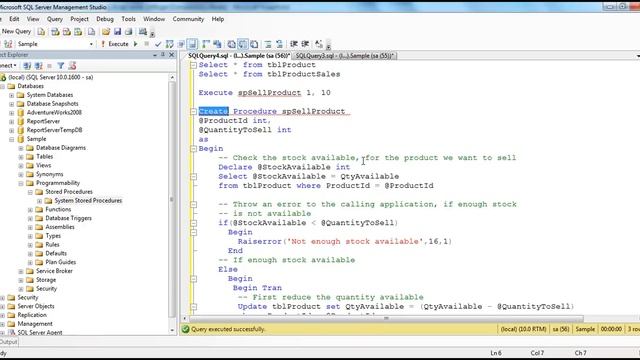Close the Object Explorer panel
The height and width of the screenshot is (360, 640).
coord(172,55)
